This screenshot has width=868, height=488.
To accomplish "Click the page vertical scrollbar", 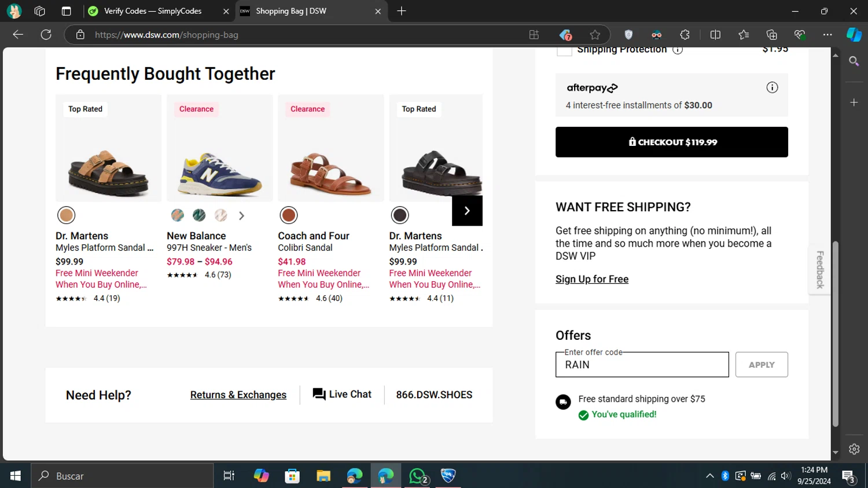I will (x=835, y=333).
